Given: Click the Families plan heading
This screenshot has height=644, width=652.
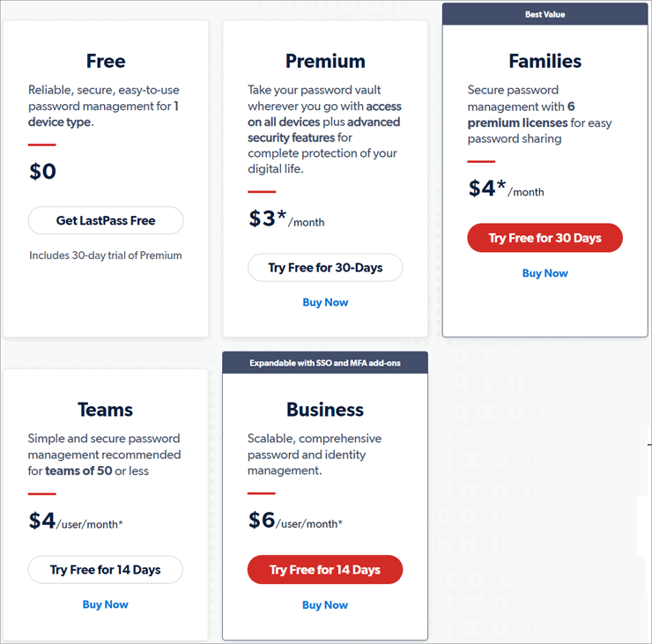Looking at the screenshot, I should tap(545, 61).
